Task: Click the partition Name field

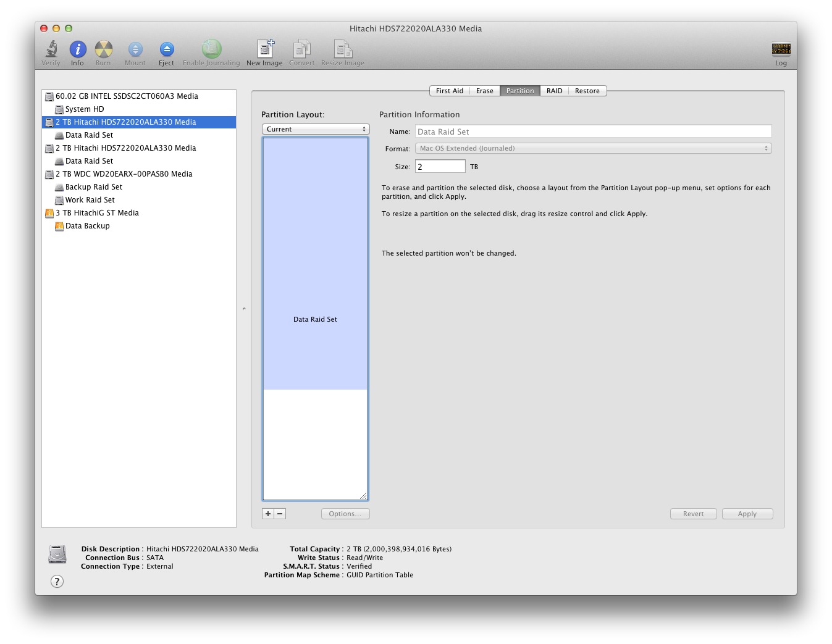Action: [x=594, y=132]
